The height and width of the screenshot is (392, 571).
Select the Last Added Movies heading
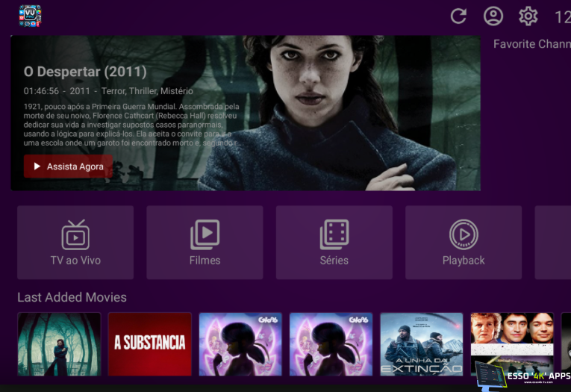72,297
